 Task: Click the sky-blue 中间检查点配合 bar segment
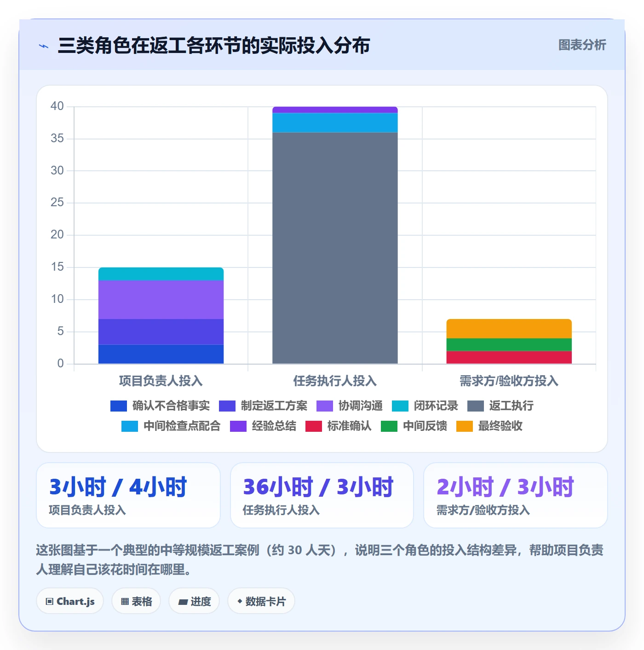[x=335, y=123]
